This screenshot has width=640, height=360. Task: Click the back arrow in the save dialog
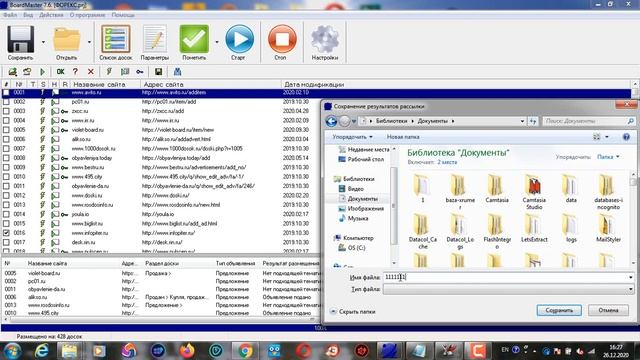331,121
